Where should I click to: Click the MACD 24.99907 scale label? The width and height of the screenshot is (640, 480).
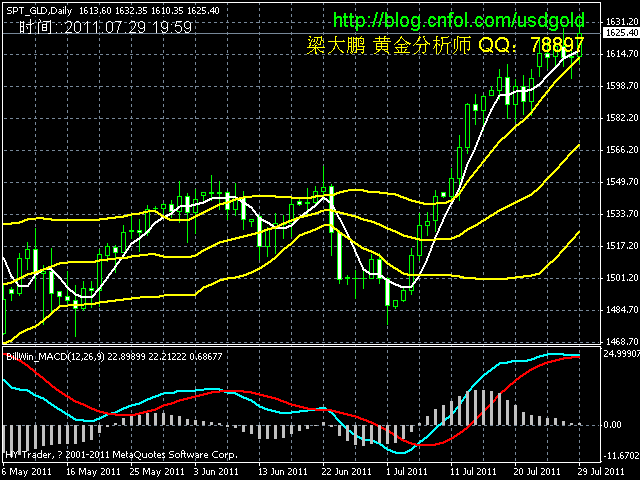[621, 354]
